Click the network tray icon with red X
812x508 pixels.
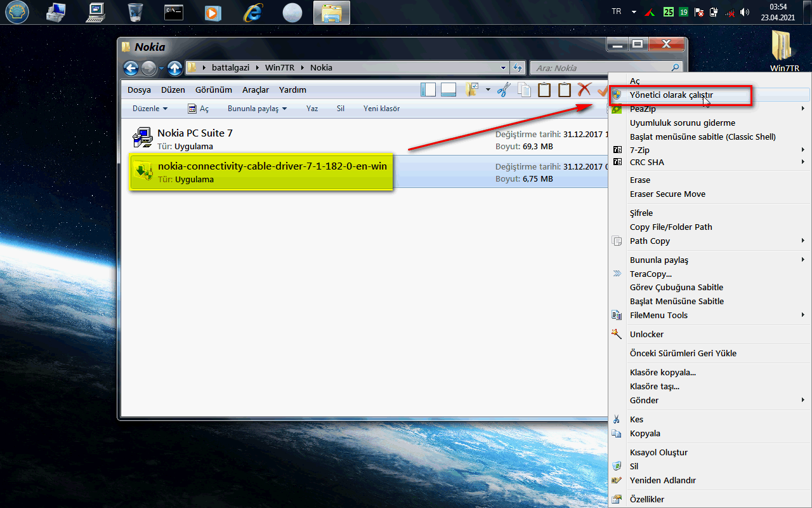tap(730, 12)
